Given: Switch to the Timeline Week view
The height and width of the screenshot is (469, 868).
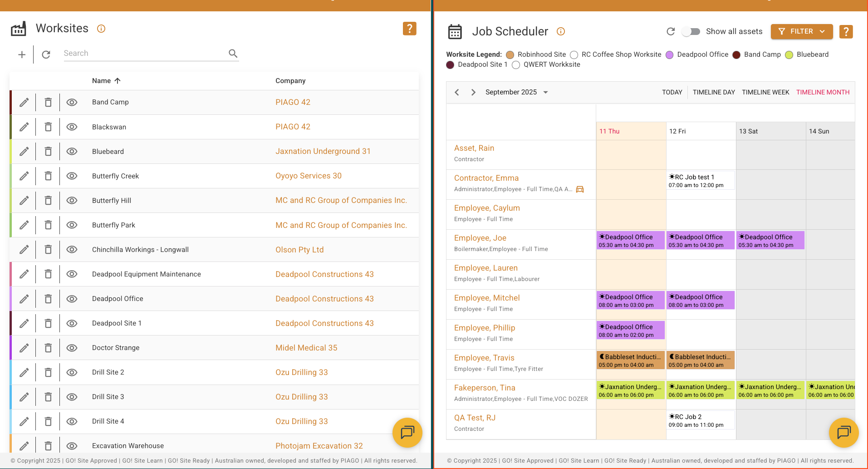Looking at the screenshot, I should point(765,92).
